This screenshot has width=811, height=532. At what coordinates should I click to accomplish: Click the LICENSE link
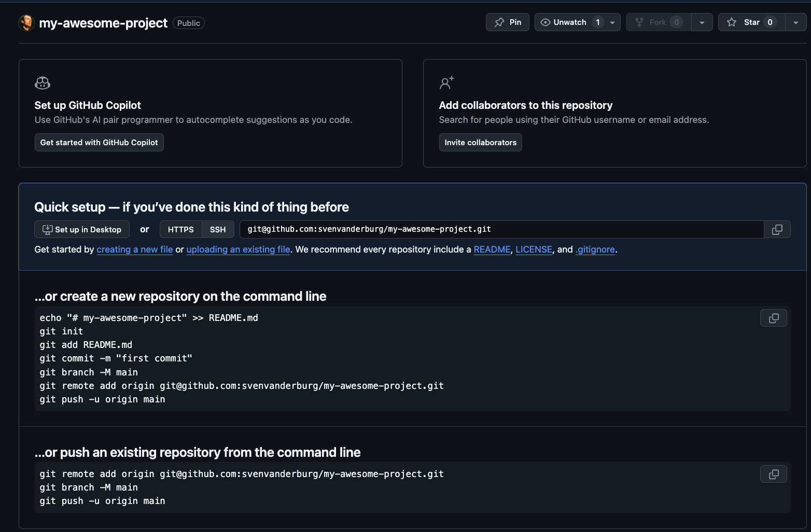click(x=534, y=249)
